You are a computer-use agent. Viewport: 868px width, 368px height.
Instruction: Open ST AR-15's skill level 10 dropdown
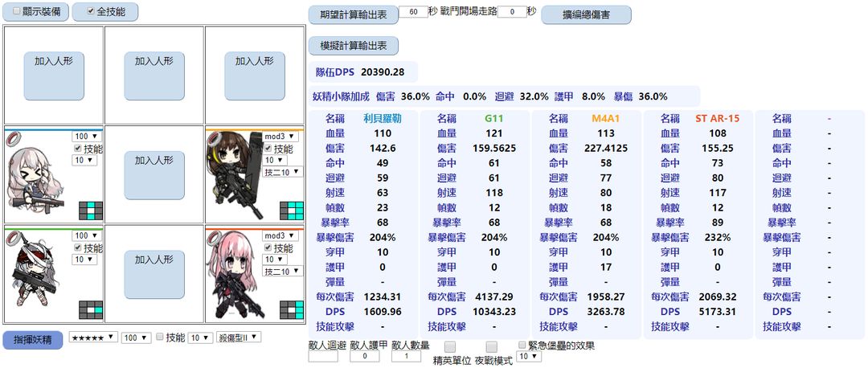pos(275,260)
